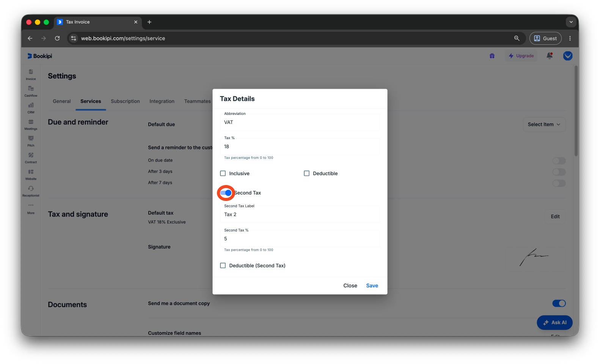Open the Invoice sidebar icon
Screen dimensions: 600x364
pyautogui.click(x=31, y=74)
